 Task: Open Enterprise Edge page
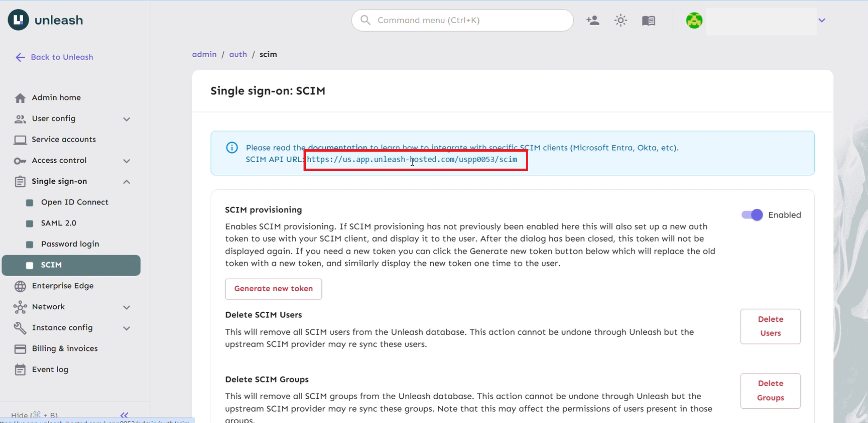71,286
